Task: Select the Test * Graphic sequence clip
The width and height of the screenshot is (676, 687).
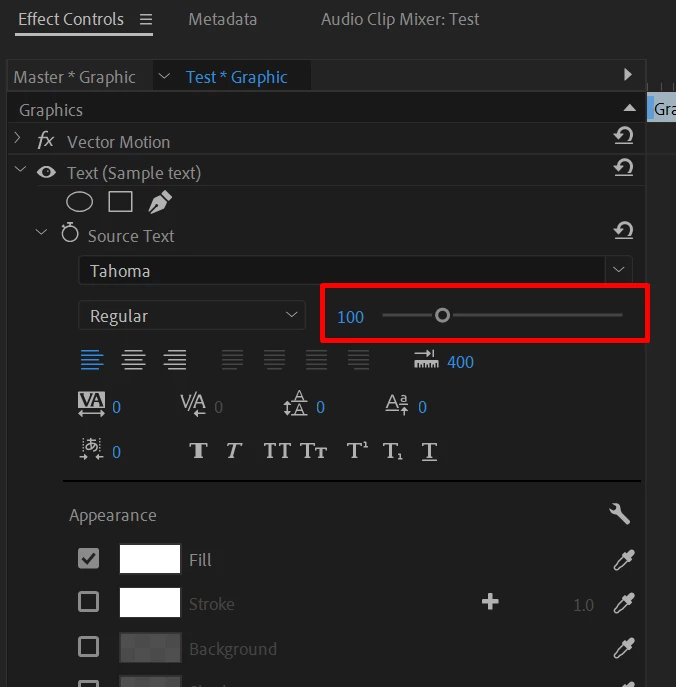Action: 237,77
